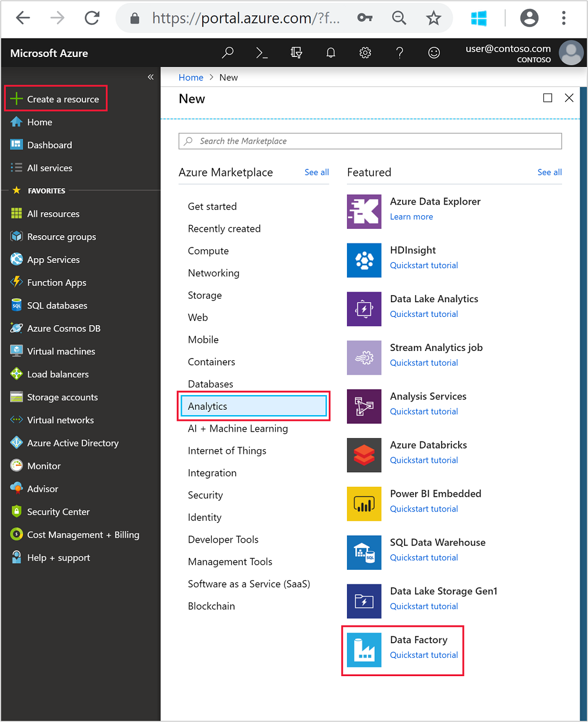The width and height of the screenshot is (588, 722).
Task: Click the Power BI Embedded tile icon
Action: (364, 504)
